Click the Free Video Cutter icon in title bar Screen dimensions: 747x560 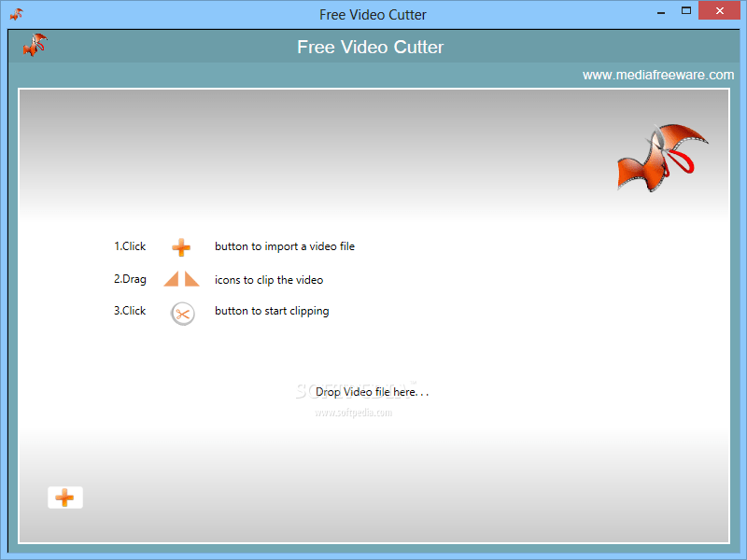pyautogui.click(x=15, y=14)
